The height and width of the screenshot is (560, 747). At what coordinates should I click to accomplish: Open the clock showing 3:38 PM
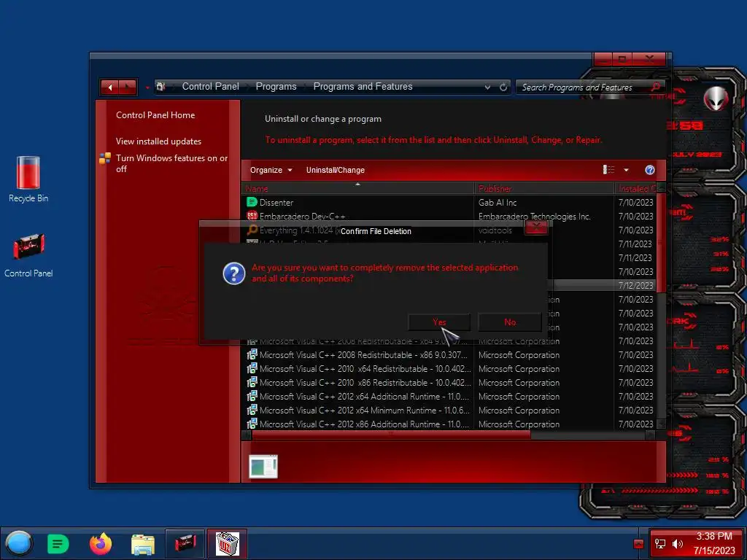tap(714, 543)
